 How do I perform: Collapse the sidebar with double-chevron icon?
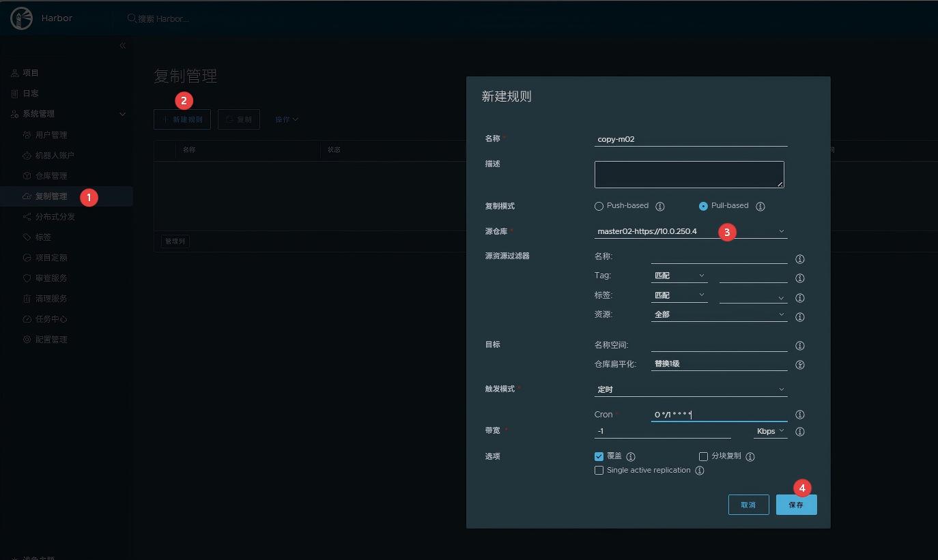click(x=123, y=46)
